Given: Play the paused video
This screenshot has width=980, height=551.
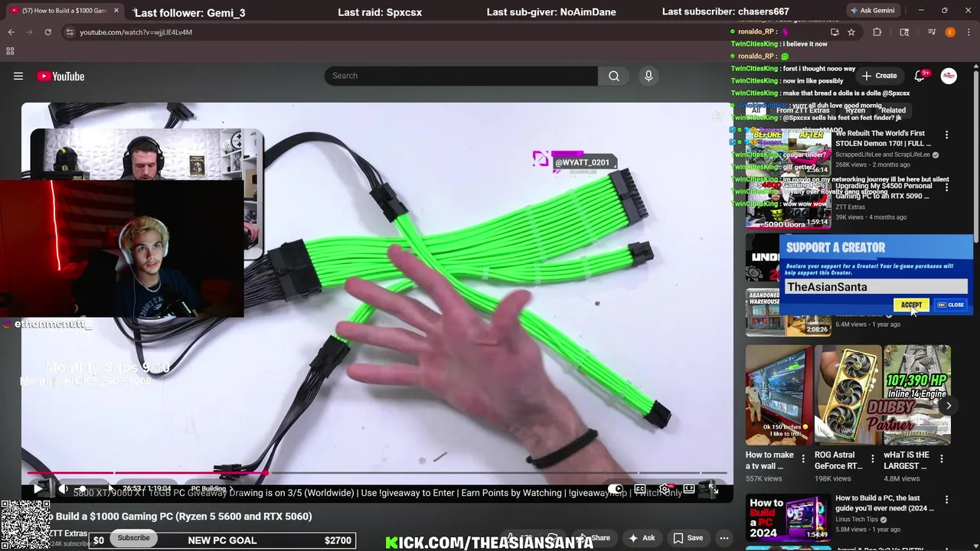Looking at the screenshot, I should coord(38,488).
